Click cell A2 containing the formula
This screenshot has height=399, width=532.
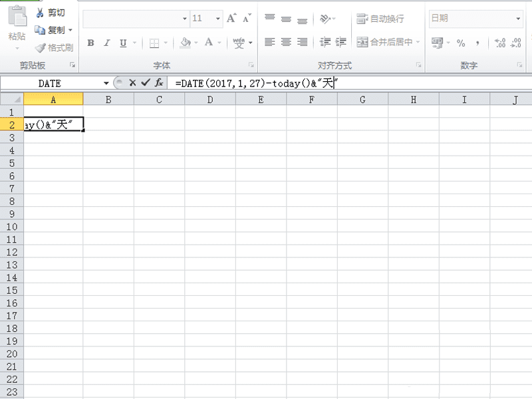point(53,124)
